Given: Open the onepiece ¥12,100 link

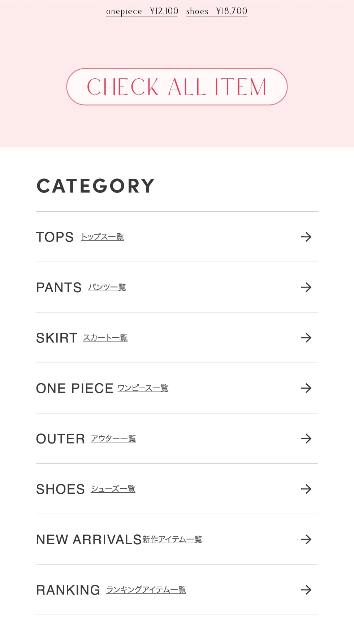Looking at the screenshot, I should coord(142,11).
